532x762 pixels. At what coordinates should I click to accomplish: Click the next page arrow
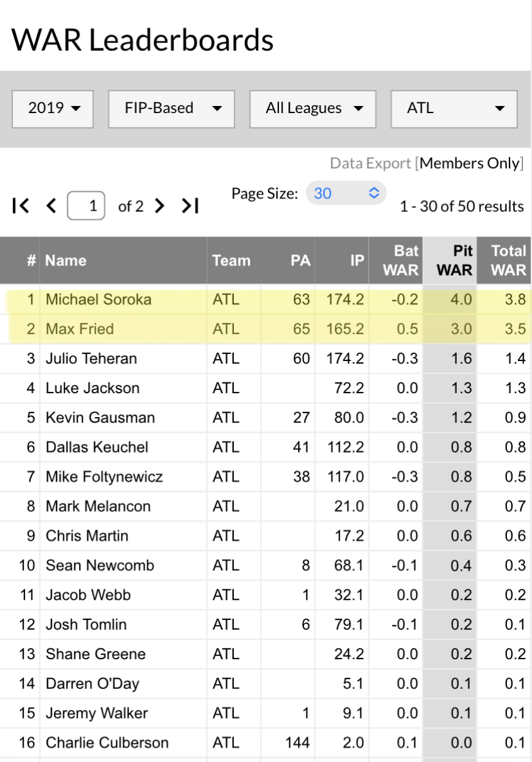[x=160, y=206]
